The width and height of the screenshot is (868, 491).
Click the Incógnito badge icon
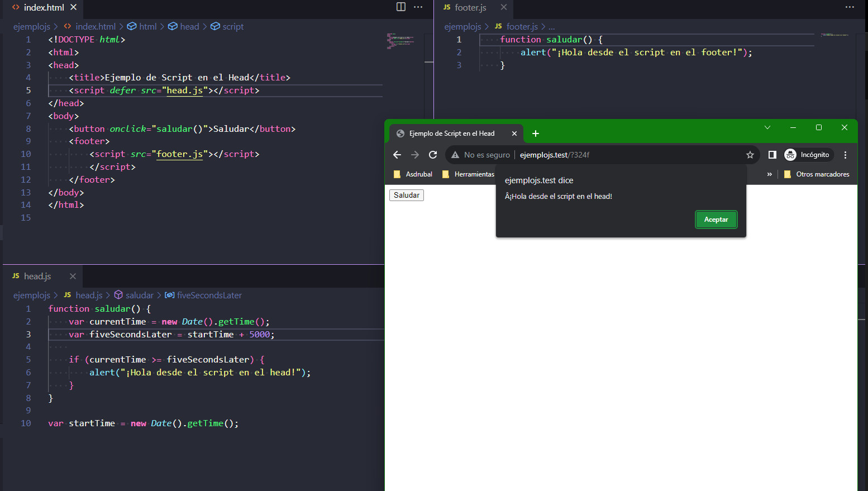coord(790,155)
